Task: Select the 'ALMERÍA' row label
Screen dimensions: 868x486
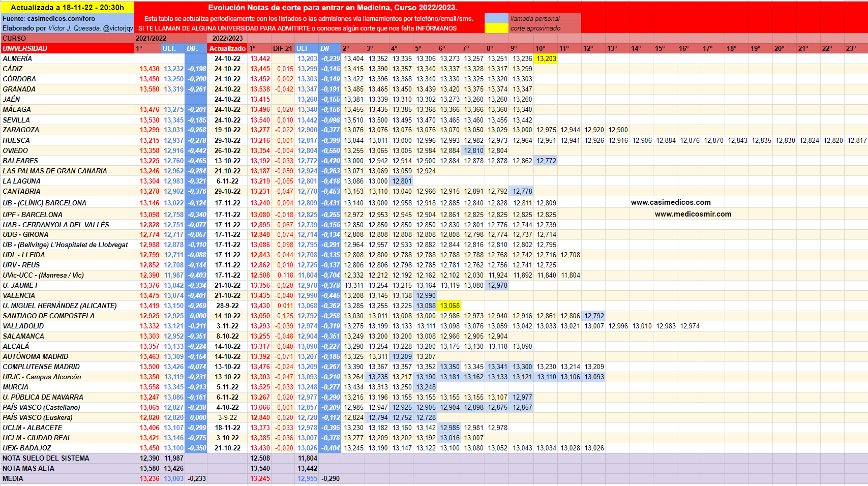Action: pos(67,58)
